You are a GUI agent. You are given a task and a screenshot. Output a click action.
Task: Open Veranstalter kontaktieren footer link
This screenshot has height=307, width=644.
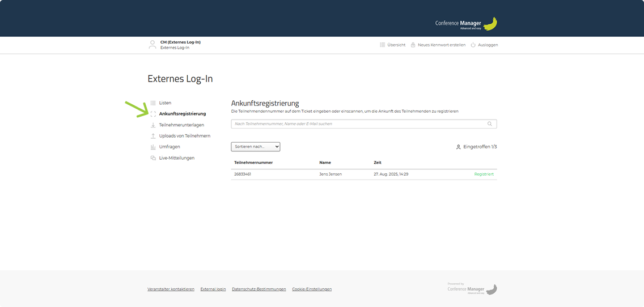[171, 289]
